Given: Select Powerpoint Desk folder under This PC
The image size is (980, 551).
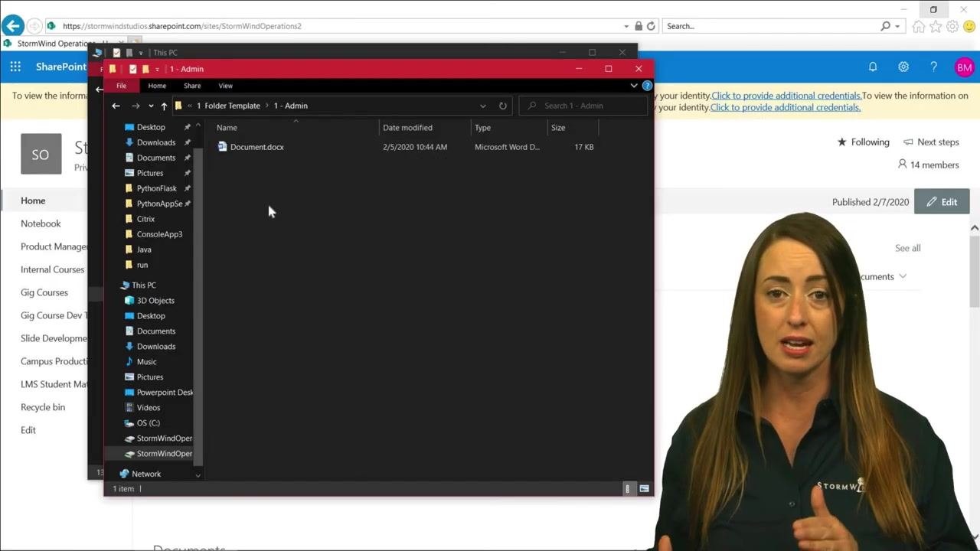Looking at the screenshot, I should coord(165,393).
